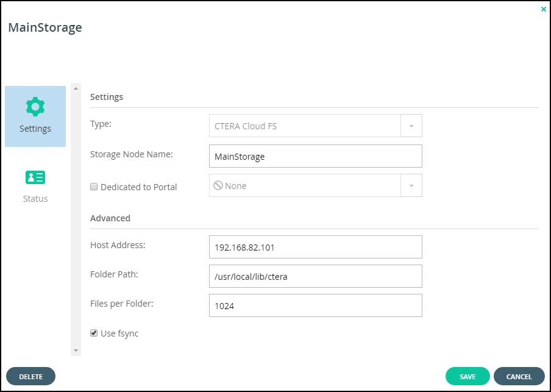Select the Folder Path input field

click(x=316, y=276)
